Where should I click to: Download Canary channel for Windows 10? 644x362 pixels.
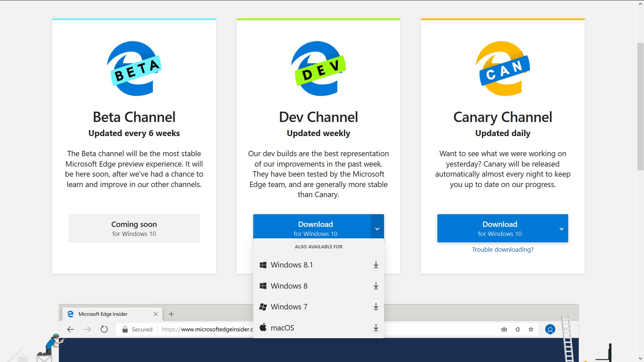[496, 228]
